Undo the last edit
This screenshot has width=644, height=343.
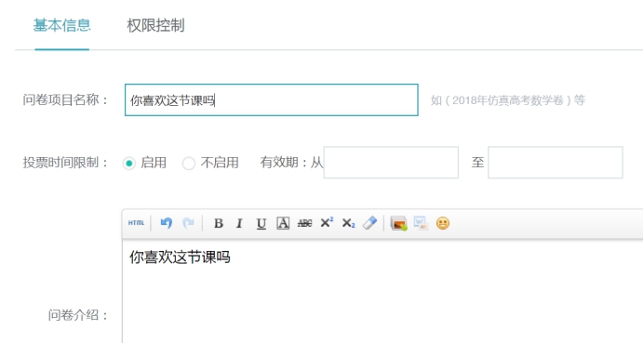[x=167, y=223]
